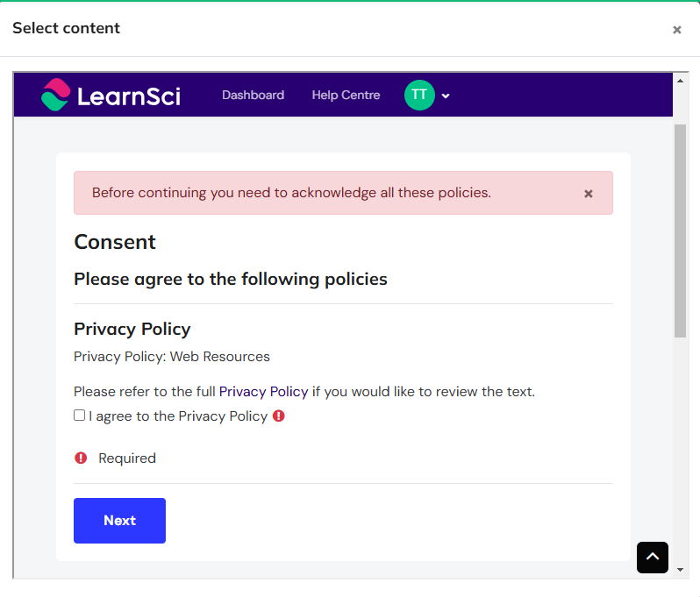Viewport: 700px width, 597px height.
Task: Open the Help Centre menu item
Action: (346, 96)
